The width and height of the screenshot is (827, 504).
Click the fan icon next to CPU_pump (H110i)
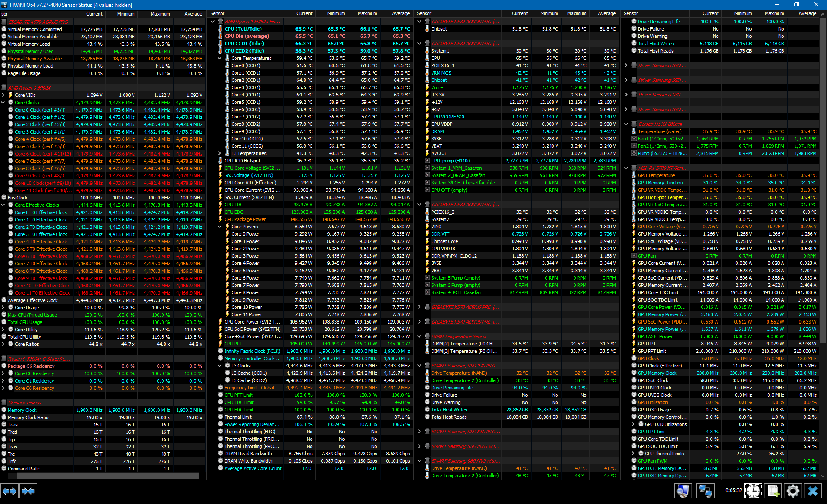427,161
